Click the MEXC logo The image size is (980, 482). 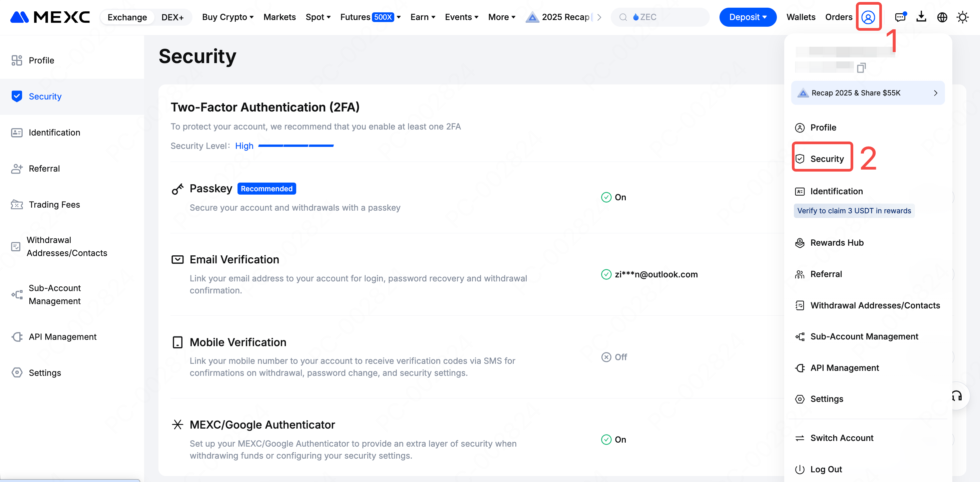point(50,17)
